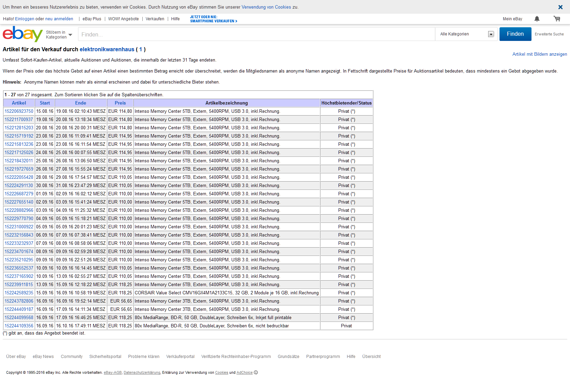Sort table by Artikel column
Screen dimensions: 570x392
[19, 103]
